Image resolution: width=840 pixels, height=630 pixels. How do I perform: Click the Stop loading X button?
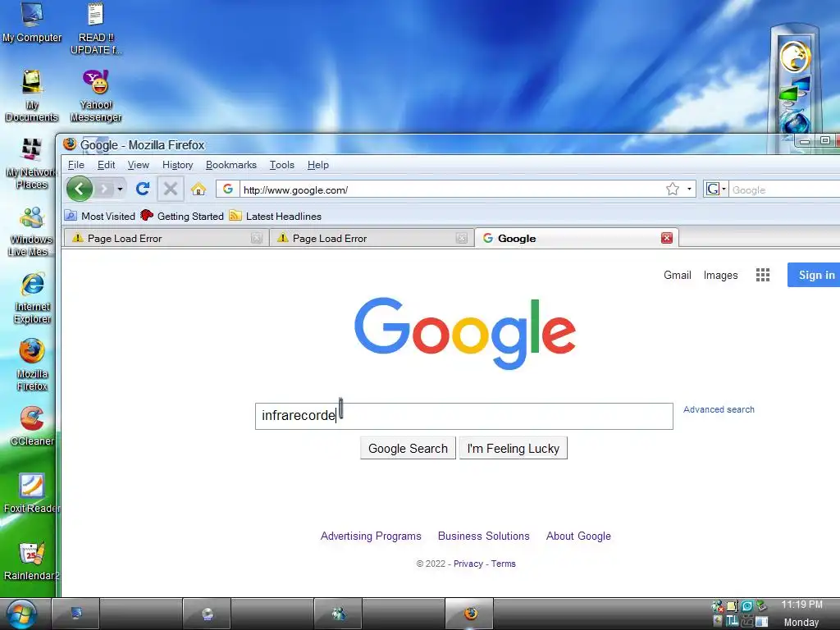tap(171, 189)
